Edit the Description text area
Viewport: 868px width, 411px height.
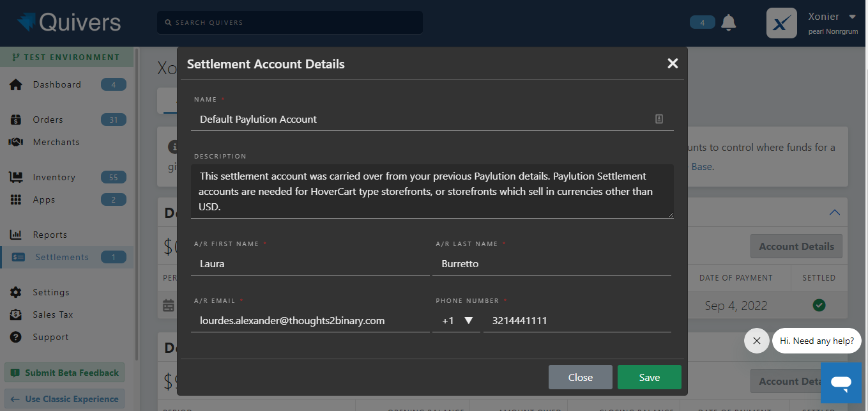click(432, 191)
